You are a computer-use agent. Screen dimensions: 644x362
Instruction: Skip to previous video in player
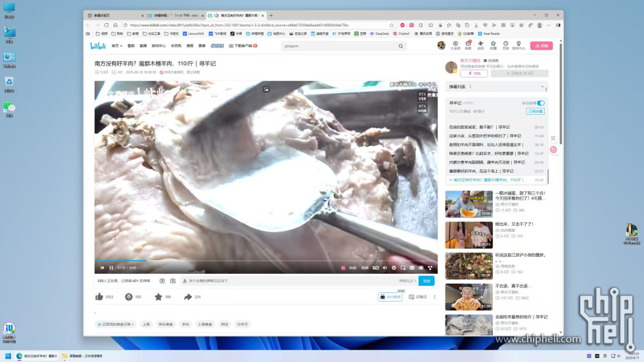click(x=103, y=267)
